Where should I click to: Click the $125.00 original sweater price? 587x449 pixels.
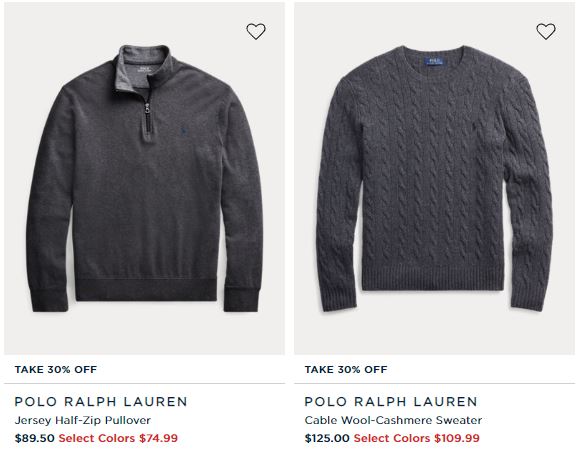(x=327, y=438)
